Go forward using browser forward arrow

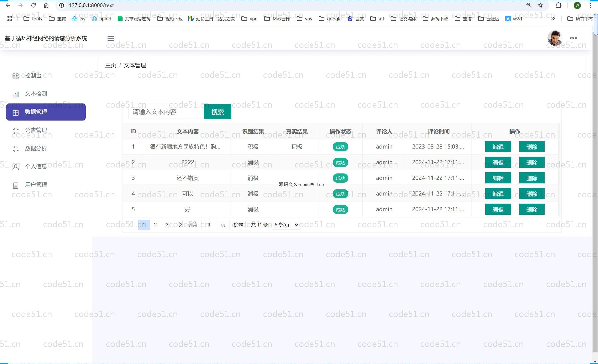pyautogui.click(x=20, y=5)
